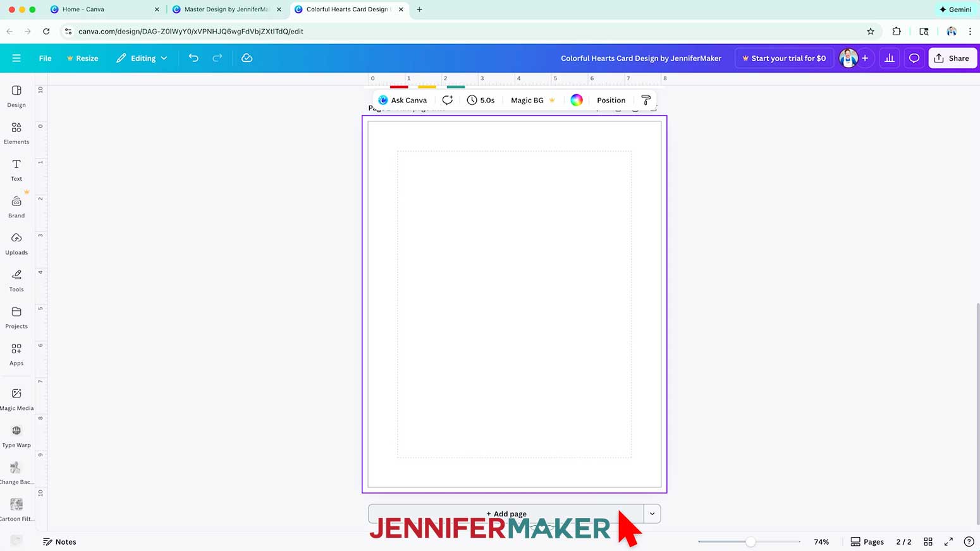
Task: Open the paint roller copy style tool
Action: [646, 100]
